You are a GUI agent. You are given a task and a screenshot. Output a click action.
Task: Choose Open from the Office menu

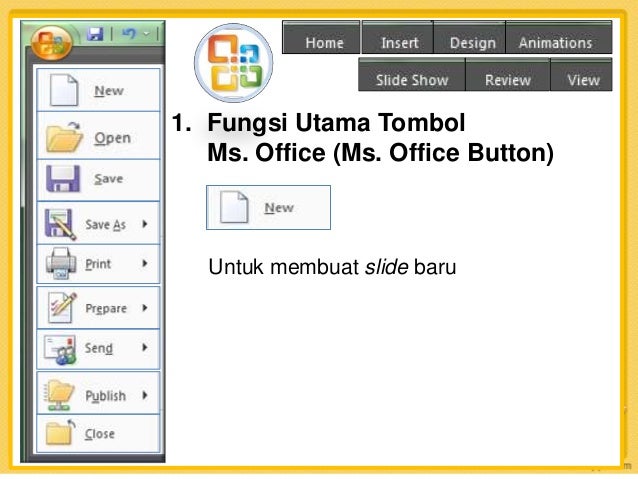(98, 136)
